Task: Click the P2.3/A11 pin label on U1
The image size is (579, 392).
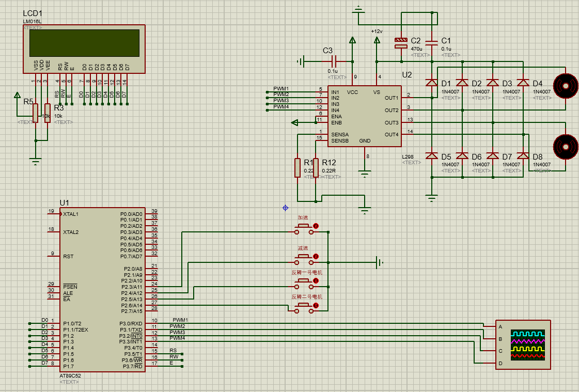Action: pyautogui.click(x=132, y=287)
